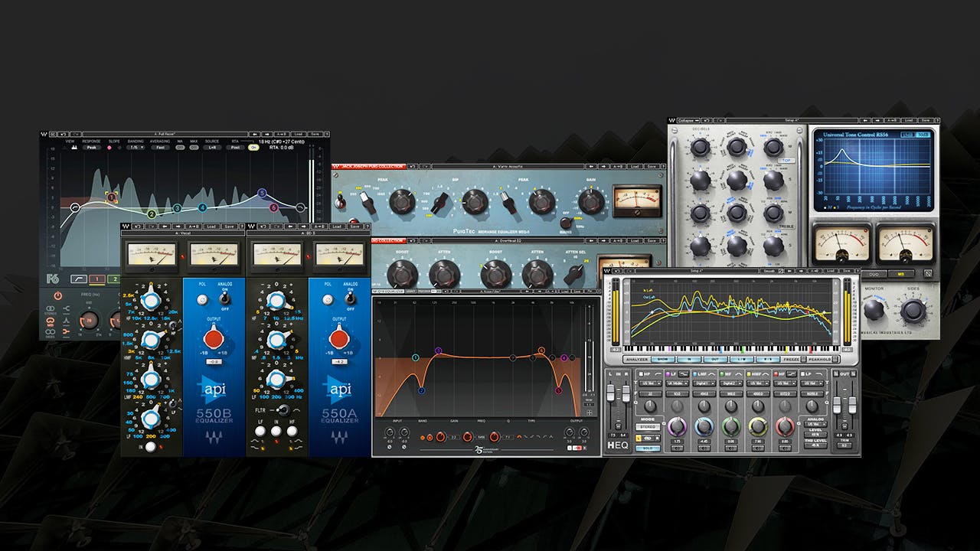Toggle the API 550A HF shelf button
The height and width of the screenshot is (551, 980).
(x=292, y=432)
